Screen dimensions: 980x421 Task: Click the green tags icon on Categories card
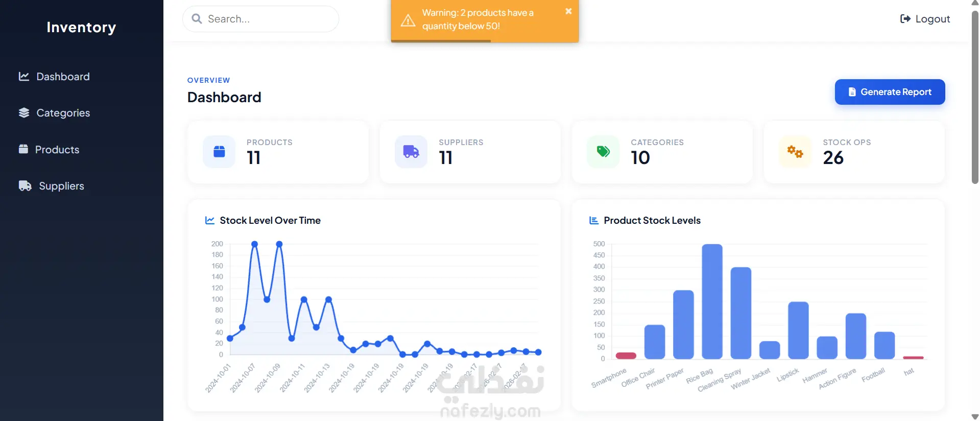coord(603,152)
